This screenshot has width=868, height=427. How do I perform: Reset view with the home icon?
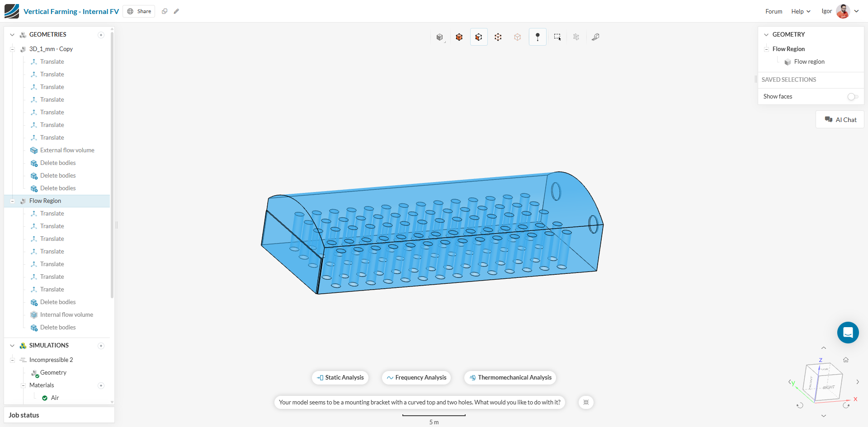[x=846, y=360]
